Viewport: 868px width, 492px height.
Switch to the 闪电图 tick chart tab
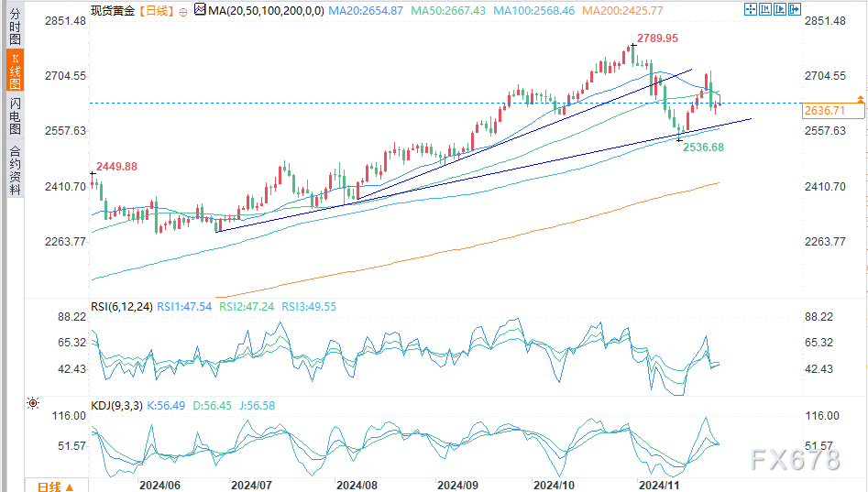[x=15, y=116]
